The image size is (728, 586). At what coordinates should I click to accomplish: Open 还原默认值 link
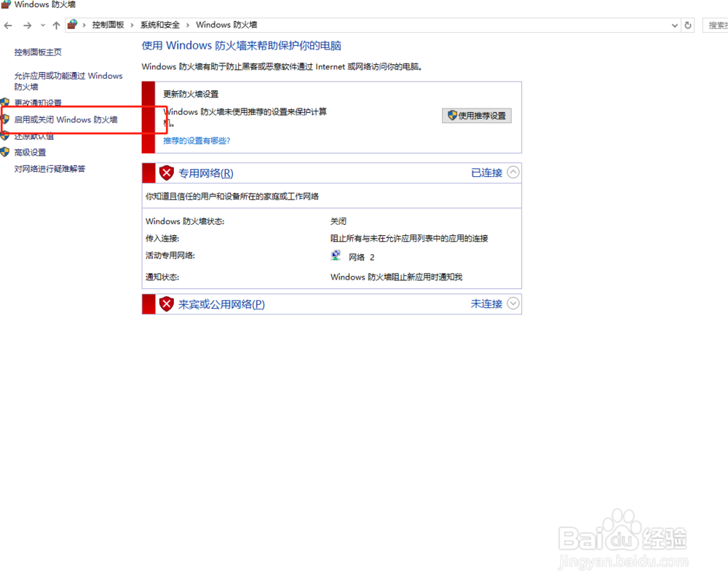click(34, 136)
